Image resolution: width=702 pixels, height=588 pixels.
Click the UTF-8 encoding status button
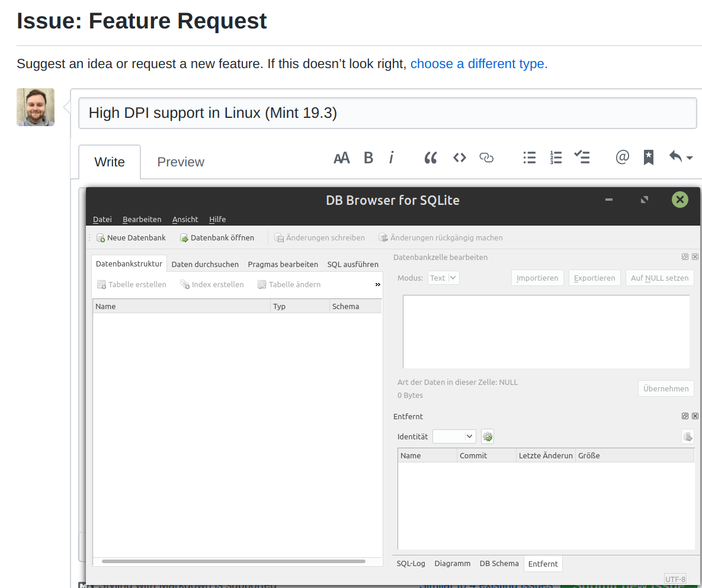tap(675, 579)
